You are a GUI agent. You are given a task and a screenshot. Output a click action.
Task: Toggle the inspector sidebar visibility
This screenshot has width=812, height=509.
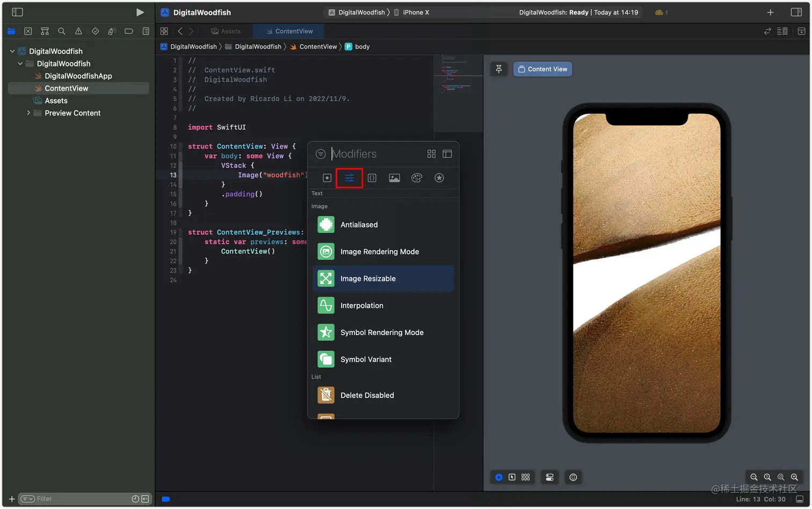pos(796,12)
